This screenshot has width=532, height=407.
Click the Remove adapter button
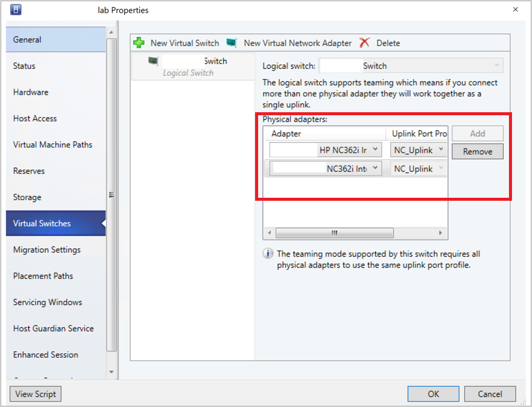point(477,152)
